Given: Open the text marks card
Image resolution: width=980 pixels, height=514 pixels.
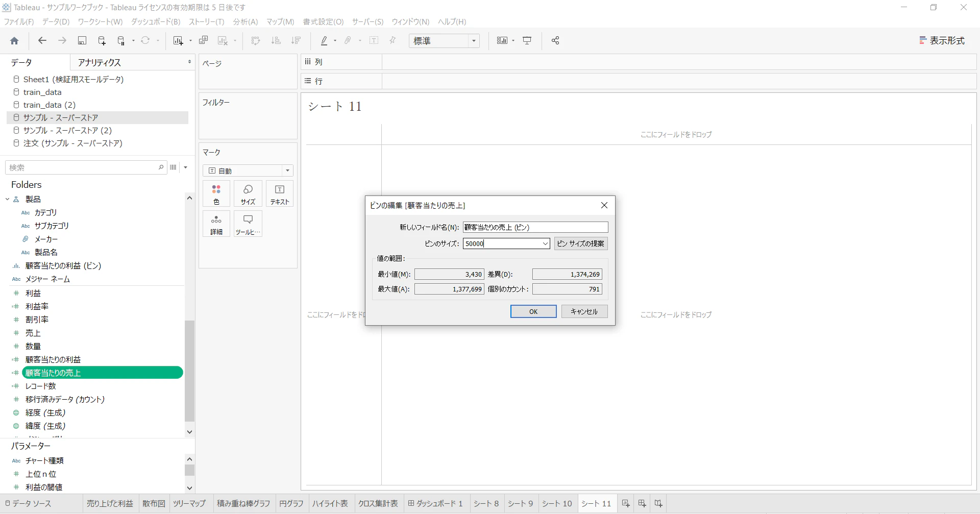Looking at the screenshot, I should [x=280, y=194].
